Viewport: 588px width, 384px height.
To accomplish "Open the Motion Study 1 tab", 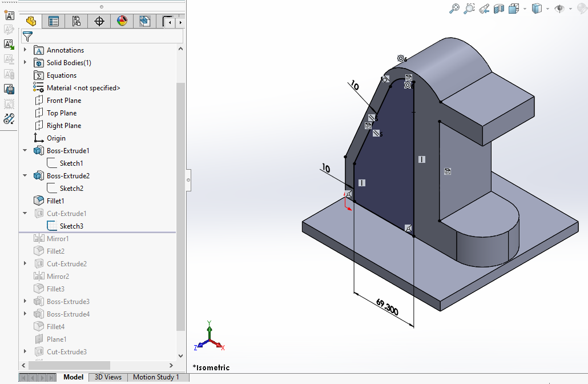I will click(x=156, y=377).
